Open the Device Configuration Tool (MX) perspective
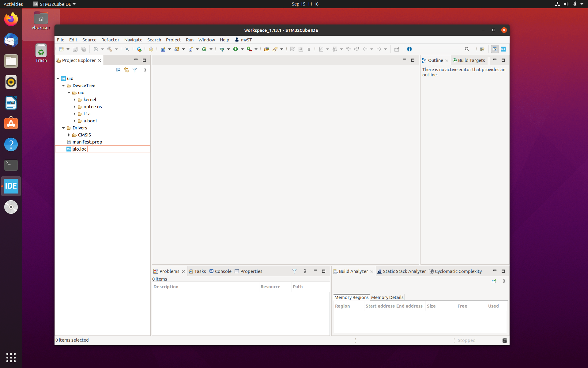Screen dimensions: 588x368 click(x=503, y=49)
